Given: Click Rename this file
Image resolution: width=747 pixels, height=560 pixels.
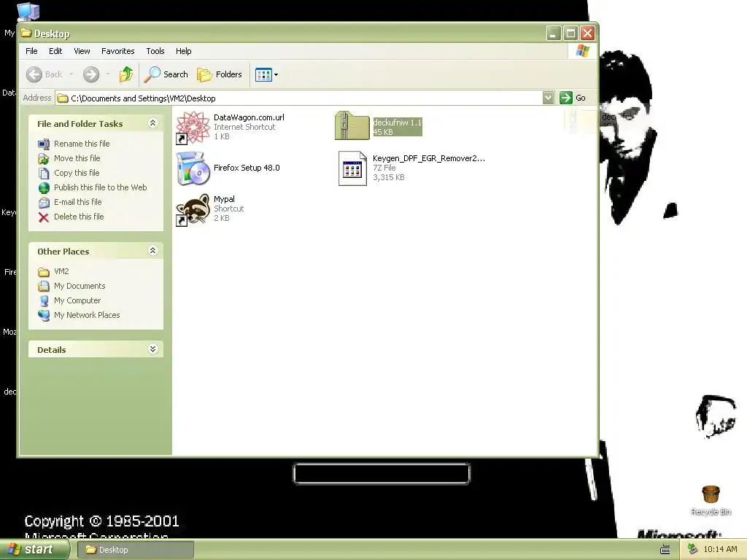Looking at the screenshot, I should tap(82, 144).
